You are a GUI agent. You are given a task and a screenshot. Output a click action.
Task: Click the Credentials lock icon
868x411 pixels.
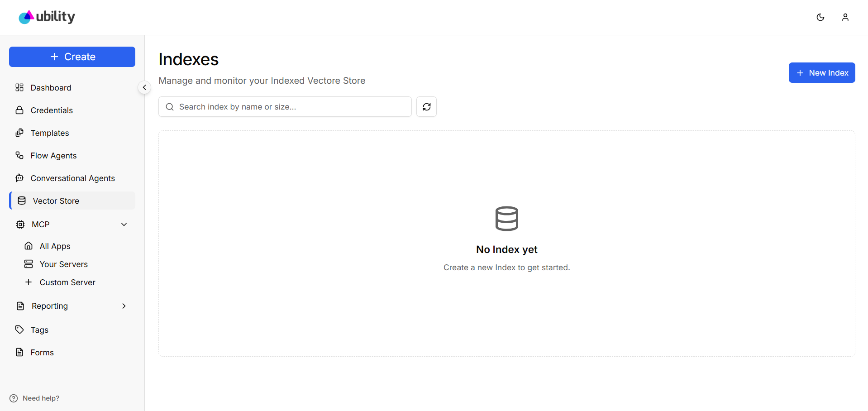point(19,110)
